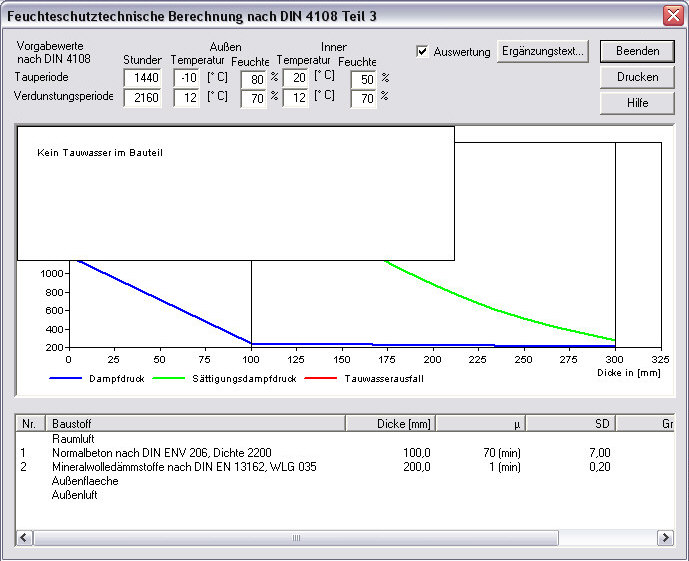Edit Verdunstungsperiode inside Feuchte field
689x561 pixels.
pyautogui.click(x=363, y=98)
